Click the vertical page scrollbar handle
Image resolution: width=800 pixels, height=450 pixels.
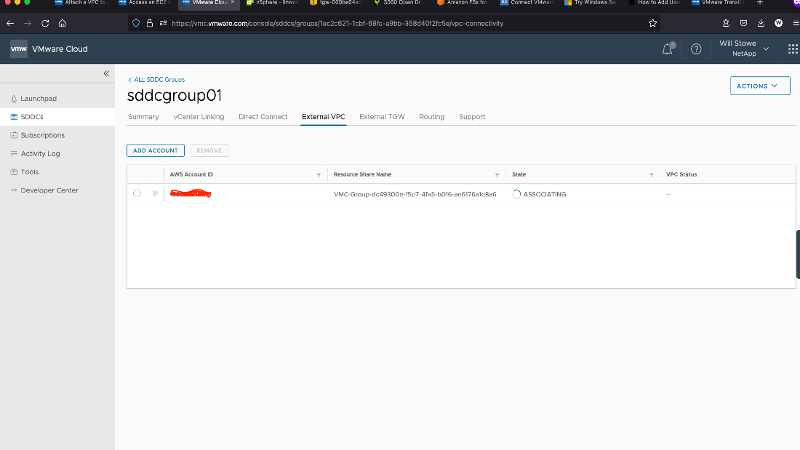click(x=798, y=254)
